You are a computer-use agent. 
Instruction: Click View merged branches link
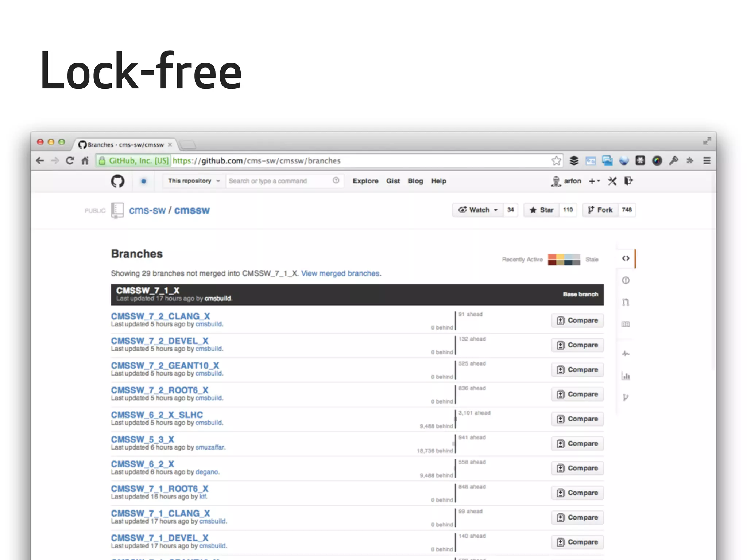[341, 273]
